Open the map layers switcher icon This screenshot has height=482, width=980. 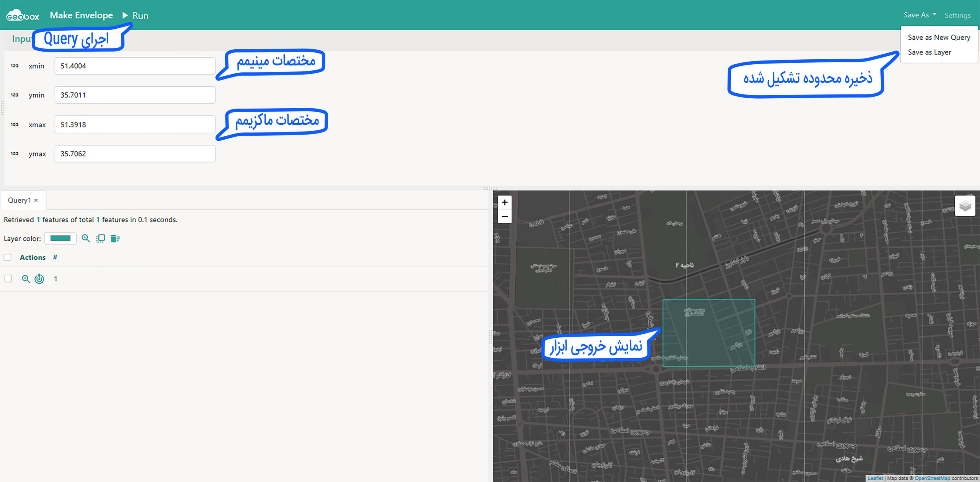pos(965,206)
